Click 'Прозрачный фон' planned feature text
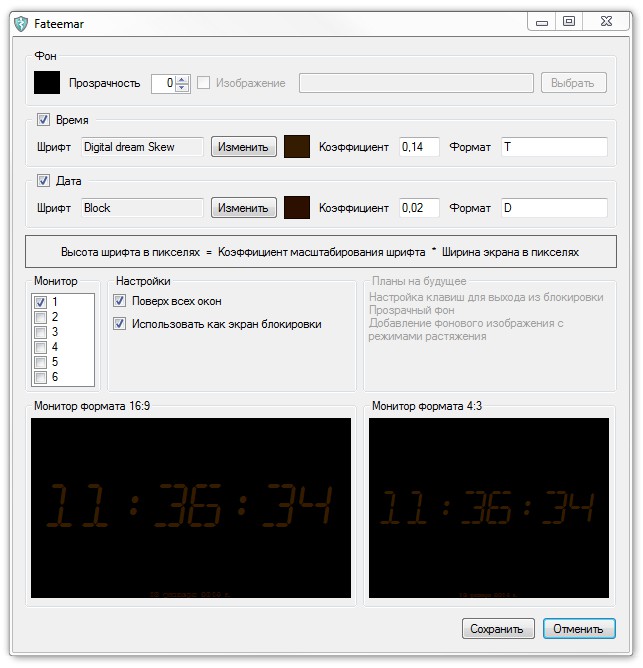Viewport: 643px width, 668px height. [x=412, y=310]
